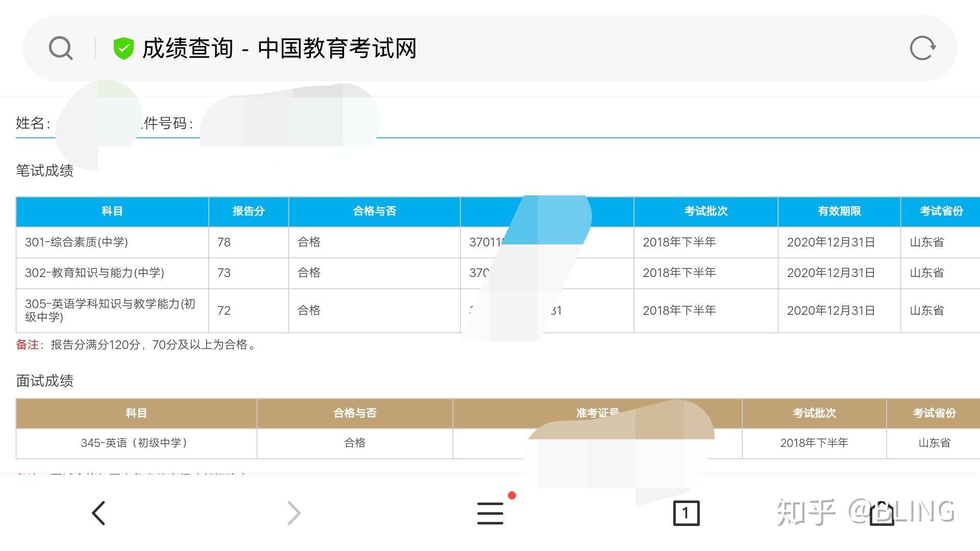Select 合格 in the interview table row

pos(355,443)
